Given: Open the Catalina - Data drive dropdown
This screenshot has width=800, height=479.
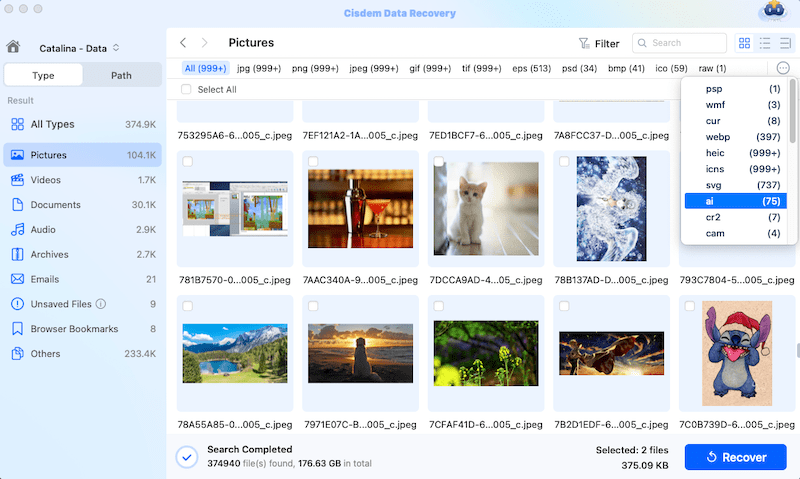Looking at the screenshot, I should 79,47.
